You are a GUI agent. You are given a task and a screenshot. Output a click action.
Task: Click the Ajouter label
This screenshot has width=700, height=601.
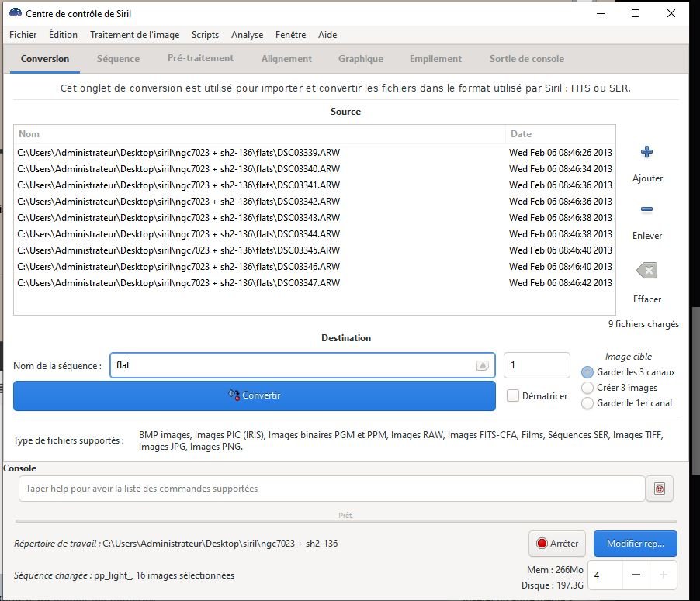click(x=647, y=178)
